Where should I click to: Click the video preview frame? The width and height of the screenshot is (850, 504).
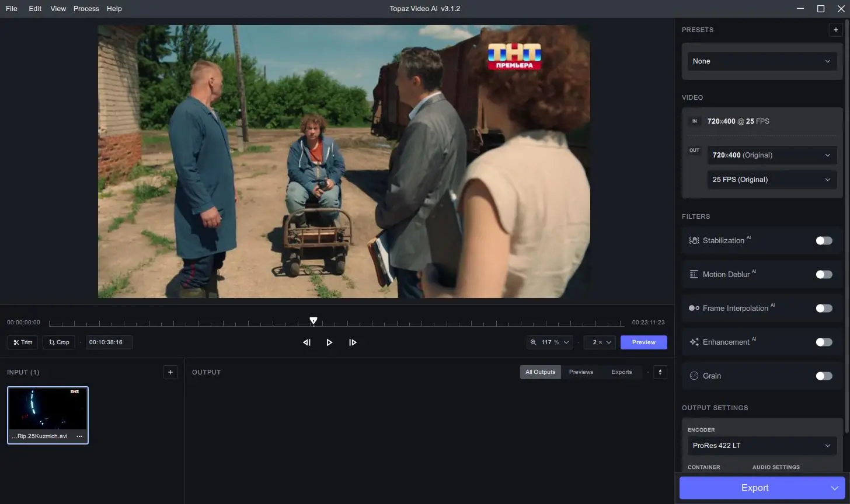(x=344, y=162)
